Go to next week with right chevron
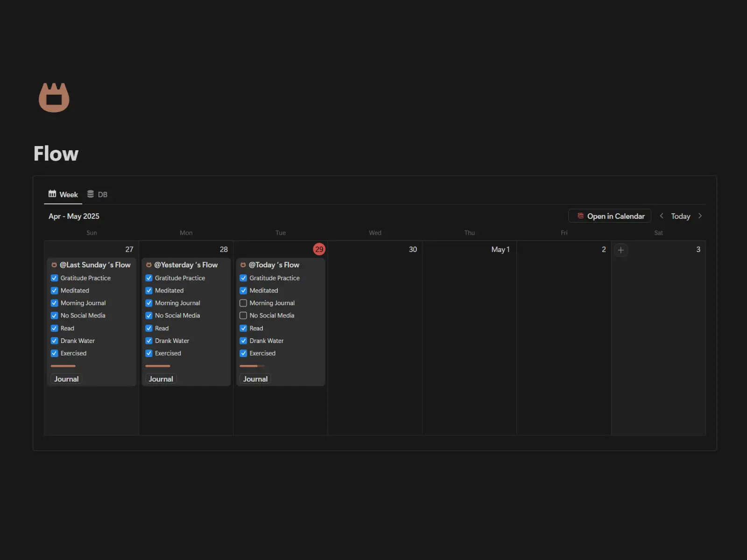 click(x=700, y=216)
